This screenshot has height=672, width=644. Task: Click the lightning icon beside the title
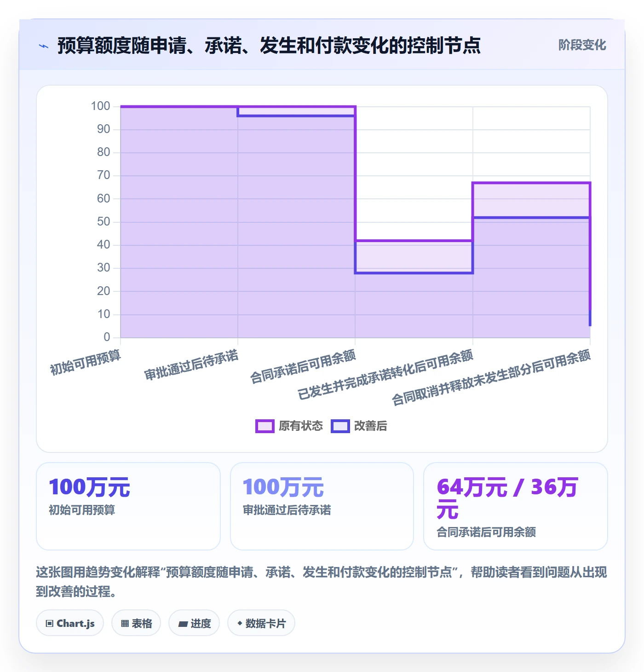[x=44, y=46]
